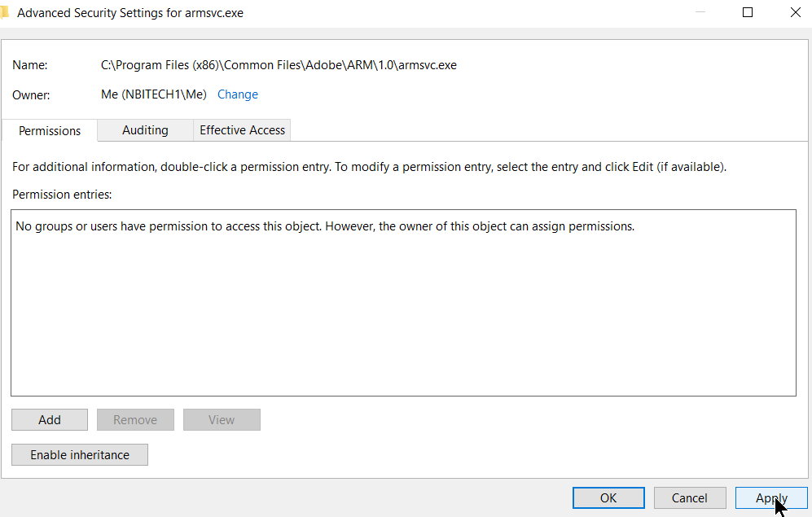Select the Permissions tab

(x=50, y=130)
